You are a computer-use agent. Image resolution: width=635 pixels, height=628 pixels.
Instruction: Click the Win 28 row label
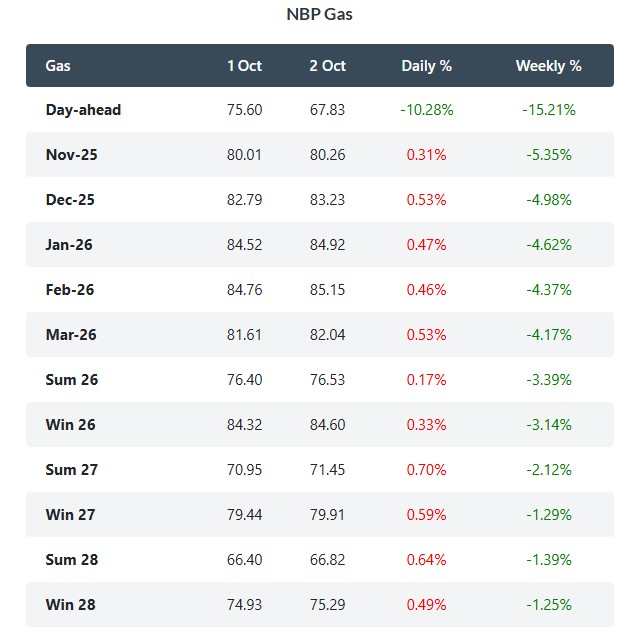pos(71,604)
